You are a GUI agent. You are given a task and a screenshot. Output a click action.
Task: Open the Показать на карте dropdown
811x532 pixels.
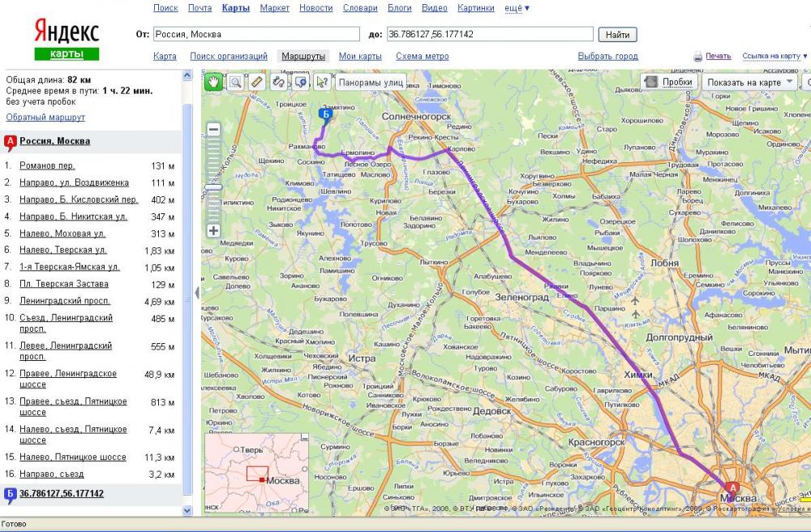click(749, 82)
